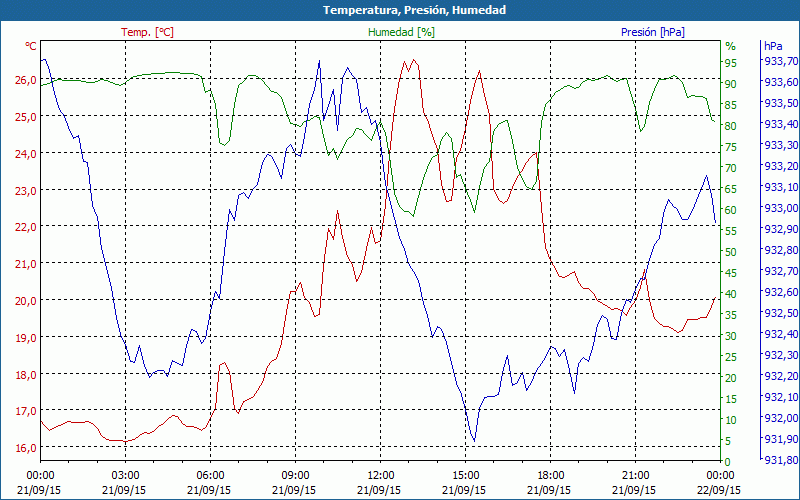
Task: Click the '20,0' temperature axis value
Action: pyautogui.click(x=27, y=301)
